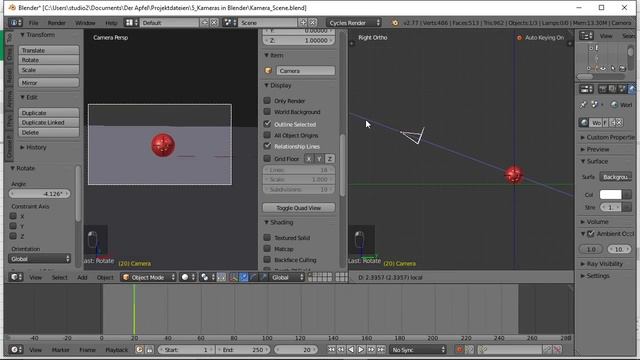Viewport: 640px width, 360px height.
Task: Open the Render menu
Action: click(56, 23)
